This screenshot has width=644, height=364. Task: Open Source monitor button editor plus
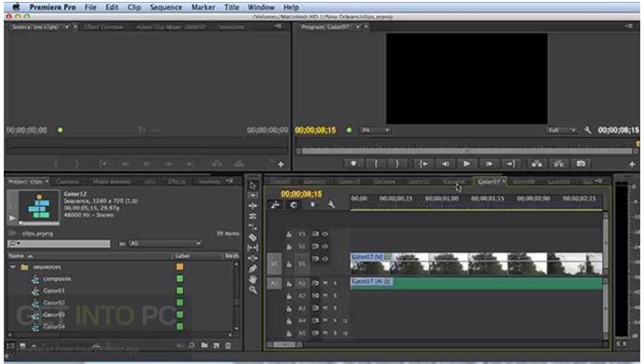[x=281, y=165]
